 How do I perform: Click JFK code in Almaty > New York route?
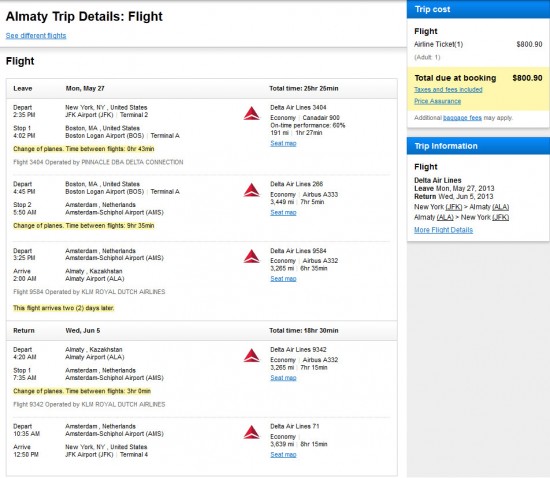pyautogui.click(x=500, y=217)
